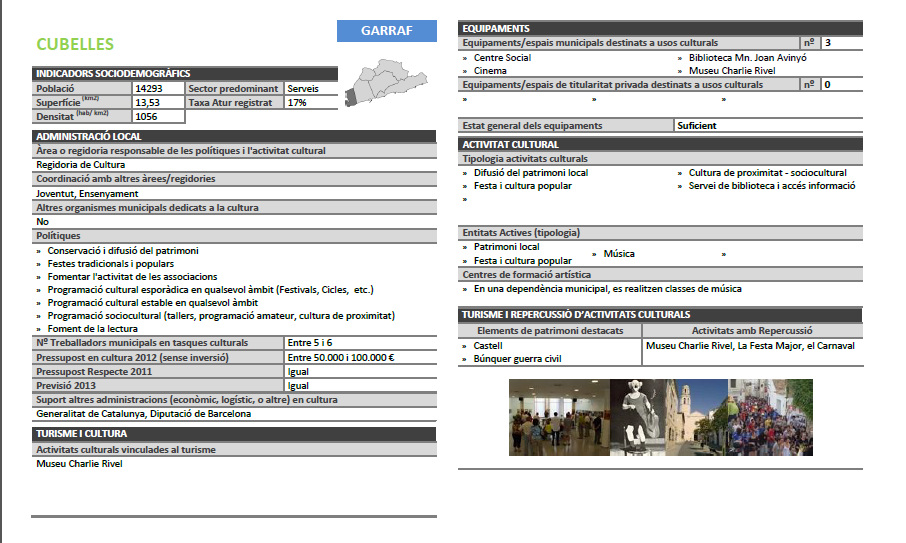Click the ACTIVITAT CULTURAL section header
The height and width of the screenshot is (543, 906).
(660, 144)
